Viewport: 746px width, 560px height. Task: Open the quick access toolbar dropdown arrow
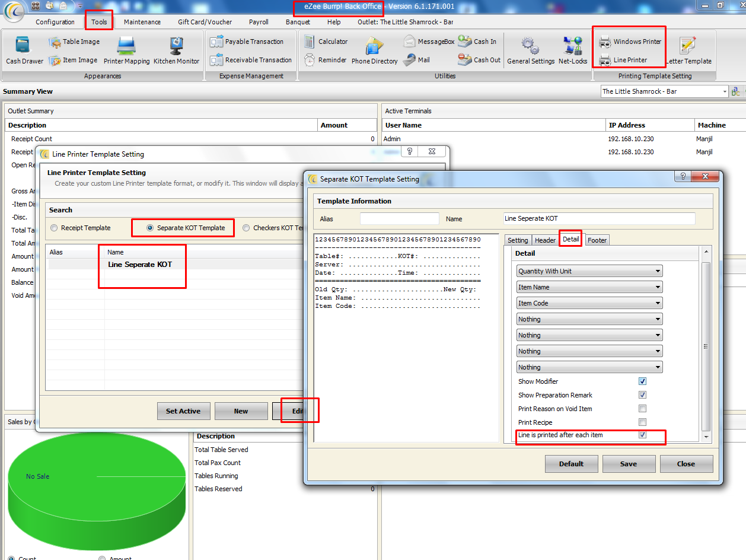80,6
